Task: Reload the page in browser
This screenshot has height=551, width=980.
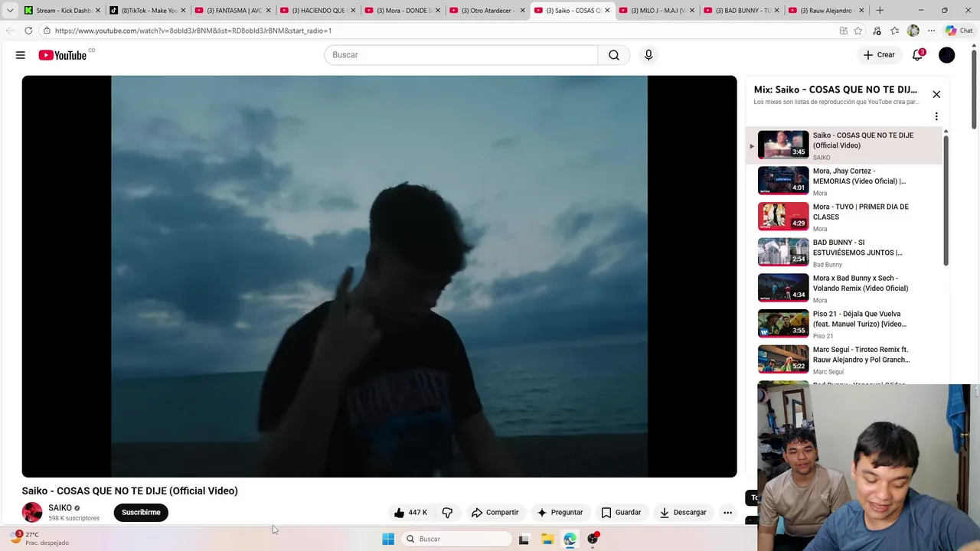Action: tap(28, 31)
